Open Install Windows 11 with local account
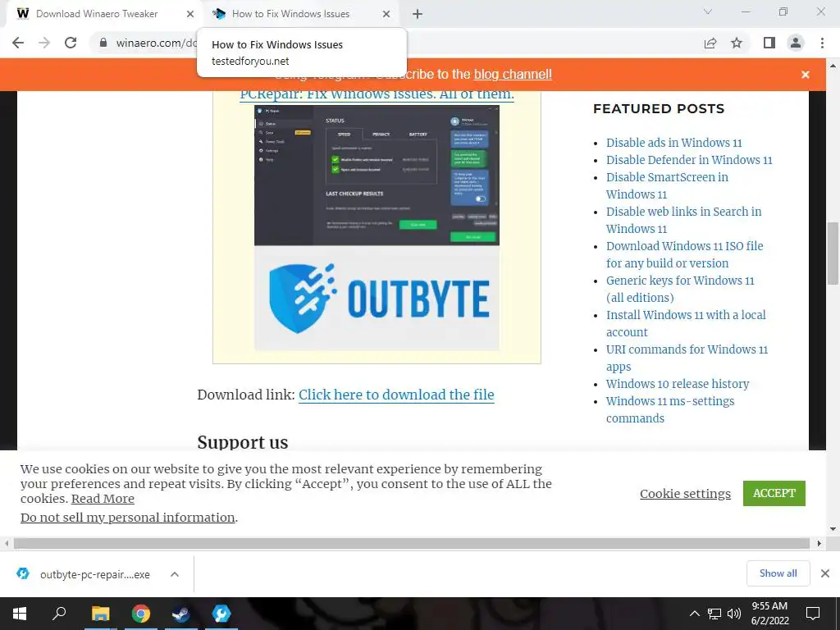The image size is (840, 630). tap(686, 323)
